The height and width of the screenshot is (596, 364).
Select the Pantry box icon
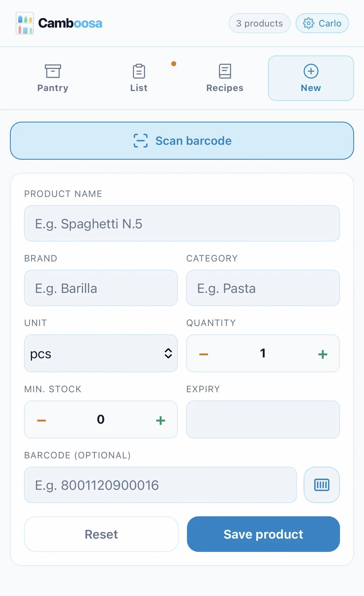pos(53,71)
